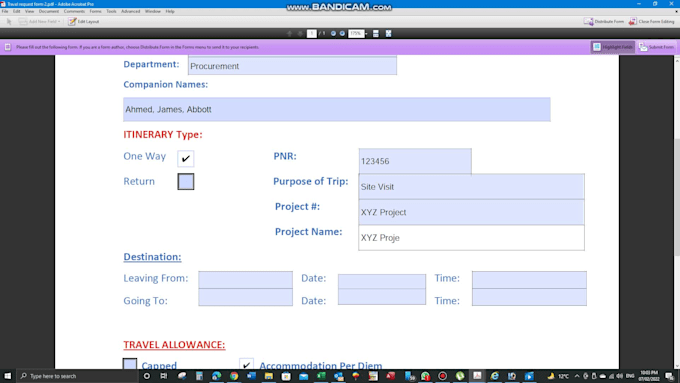Open the Edit menu
This screenshot has width=680, height=383.
tap(16, 11)
